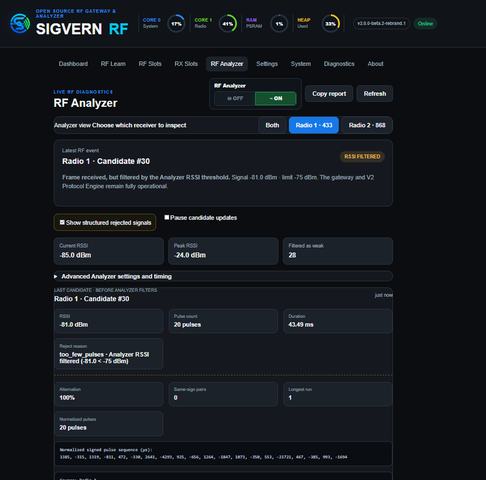This screenshot has width=486, height=480.
Task: Click the Heap used gauge
Action: [x=331, y=24]
